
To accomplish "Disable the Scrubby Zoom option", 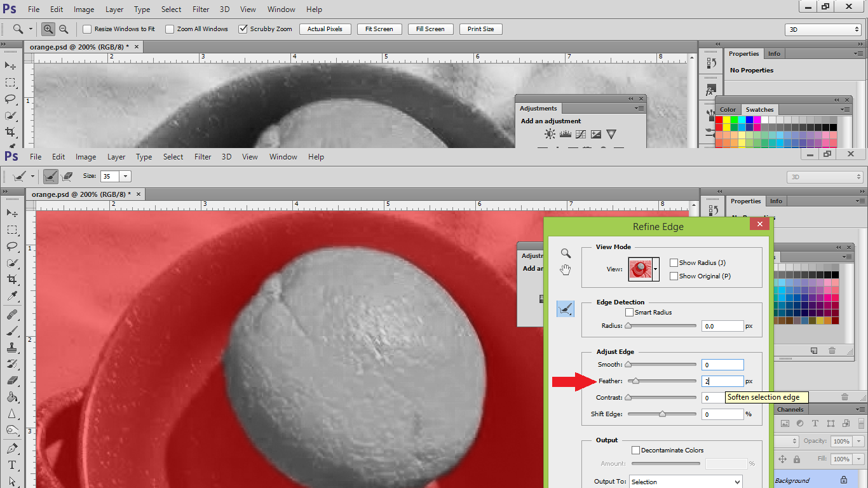I will click(x=243, y=29).
